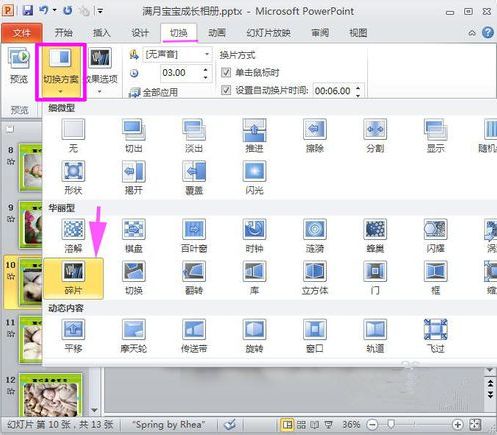
Task: Apply the 传送带 conveyor transition
Action: click(x=194, y=336)
